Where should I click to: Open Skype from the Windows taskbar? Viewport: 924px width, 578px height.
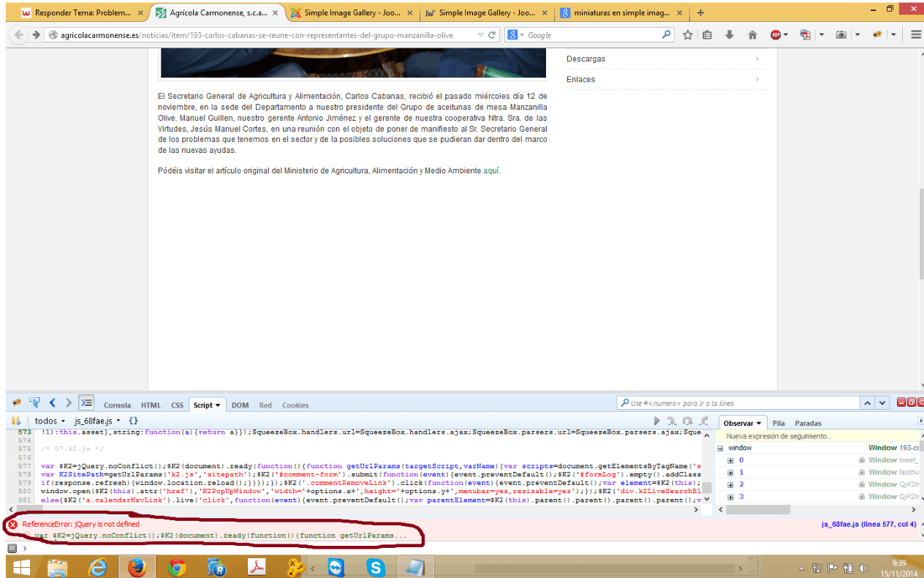point(375,567)
